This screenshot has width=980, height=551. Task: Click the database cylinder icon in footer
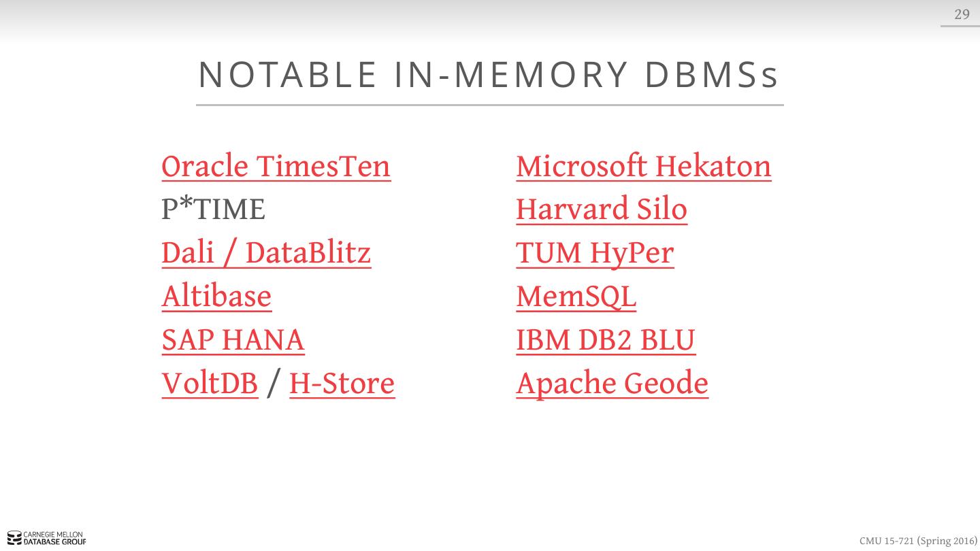click(14, 539)
